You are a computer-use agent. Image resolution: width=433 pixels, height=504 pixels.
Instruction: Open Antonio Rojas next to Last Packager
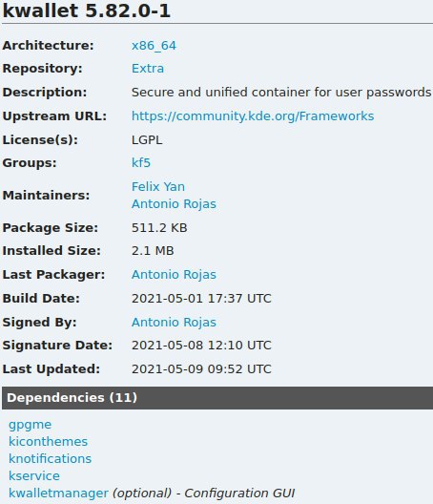pos(174,275)
